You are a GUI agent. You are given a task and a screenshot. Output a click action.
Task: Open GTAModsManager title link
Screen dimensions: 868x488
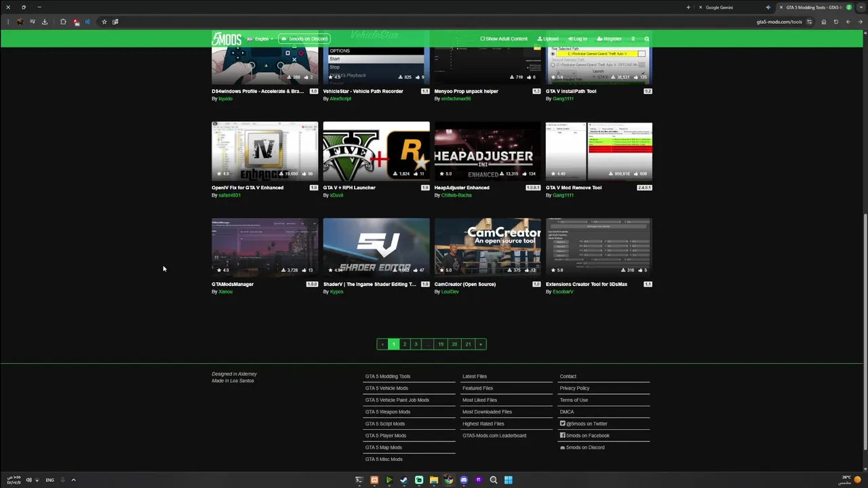click(x=233, y=284)
